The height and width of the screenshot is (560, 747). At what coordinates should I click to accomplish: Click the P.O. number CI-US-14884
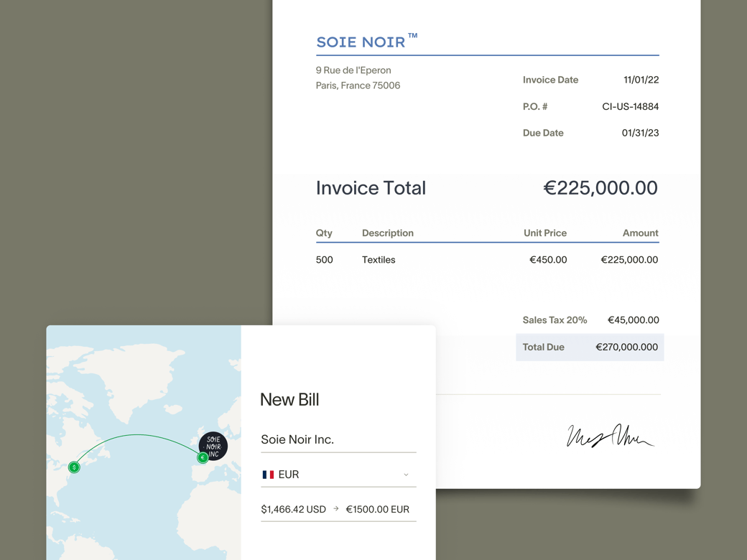coord(631,107)
